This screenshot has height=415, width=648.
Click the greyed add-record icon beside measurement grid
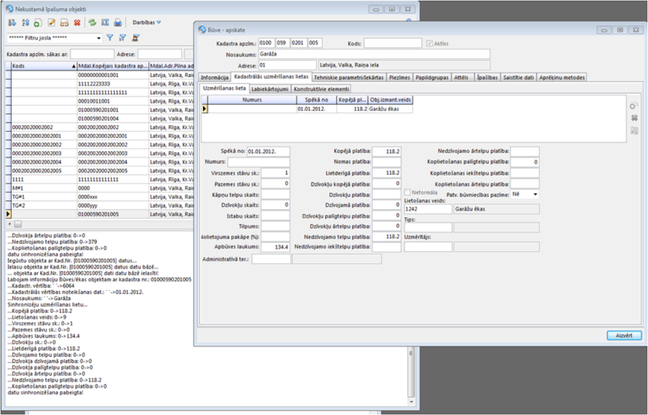(634, 106)
